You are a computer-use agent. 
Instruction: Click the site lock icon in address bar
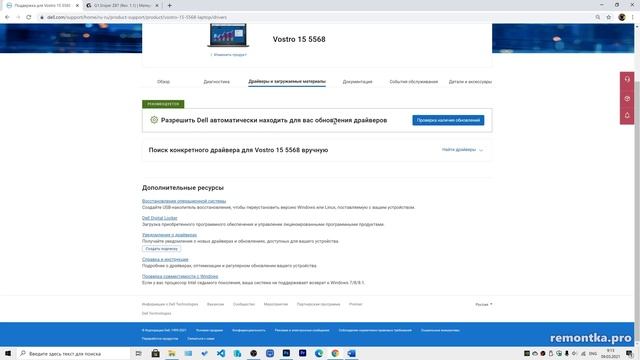coord(42,17)
